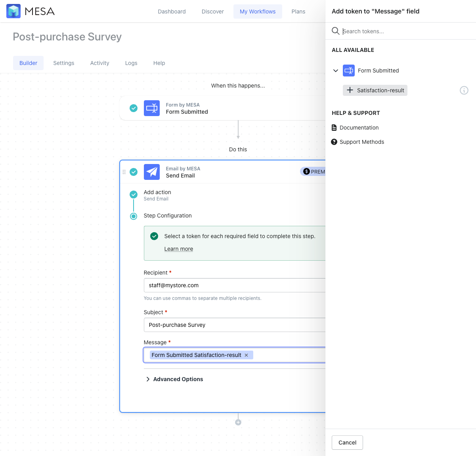Screen dimensions: 476x456
Task: Click the info icon beside Satisfaction-result
Action: 464,90
